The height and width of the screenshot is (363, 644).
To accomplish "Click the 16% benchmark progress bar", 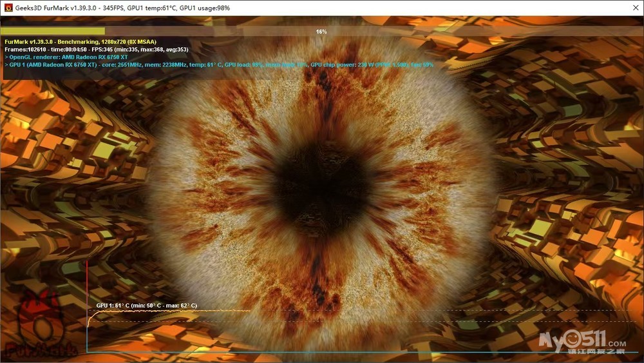I will pyautogui.click(x=321, y=31).
